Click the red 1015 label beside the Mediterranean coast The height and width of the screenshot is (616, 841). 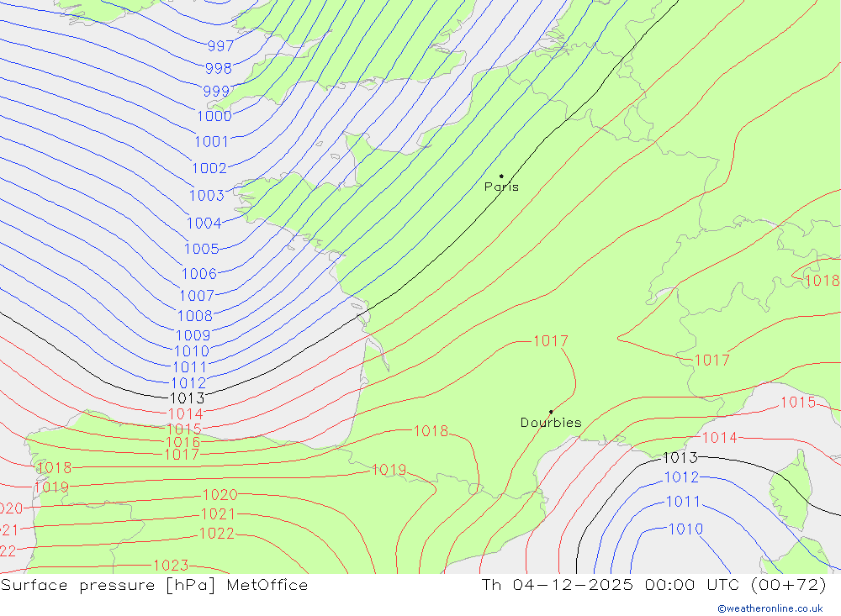pos(798,403)
